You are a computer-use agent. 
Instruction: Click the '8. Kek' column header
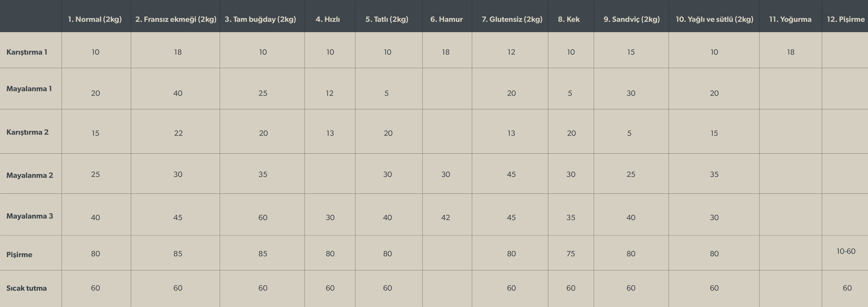click(x=569, y=19)
